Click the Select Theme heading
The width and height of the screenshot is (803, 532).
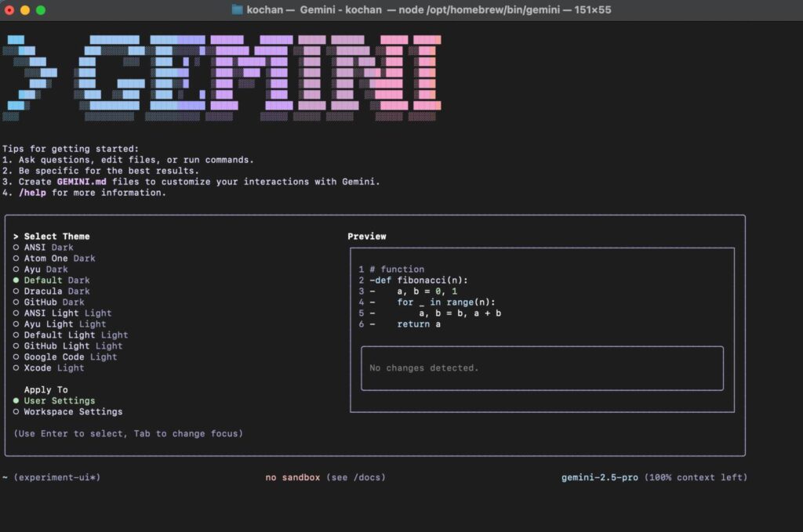pos(56,237)
